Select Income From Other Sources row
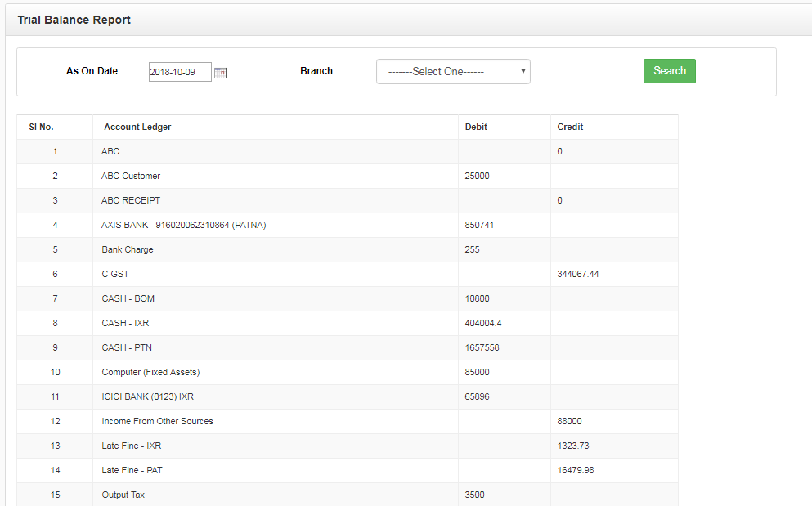Screen dimensions: 812x506 [x=348, y=422]
